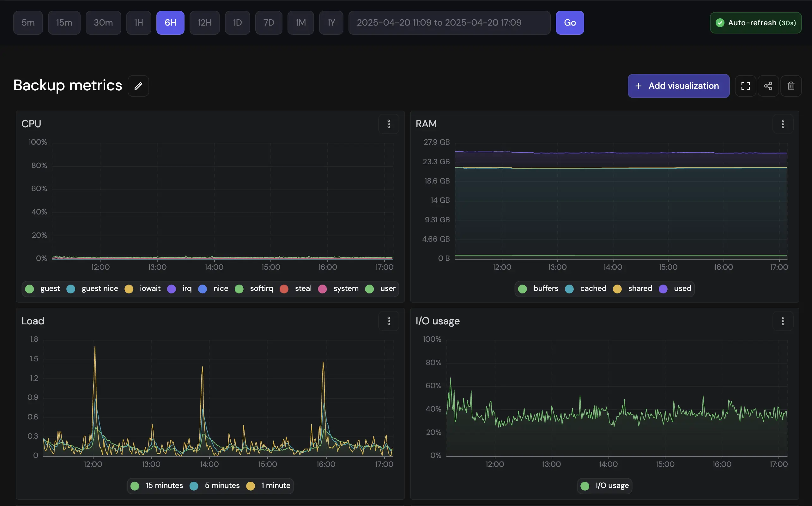Open the I/O usage panel kebab menu
Image resolution: width=812 pixels, height=506 pixels.
point(783,321)
